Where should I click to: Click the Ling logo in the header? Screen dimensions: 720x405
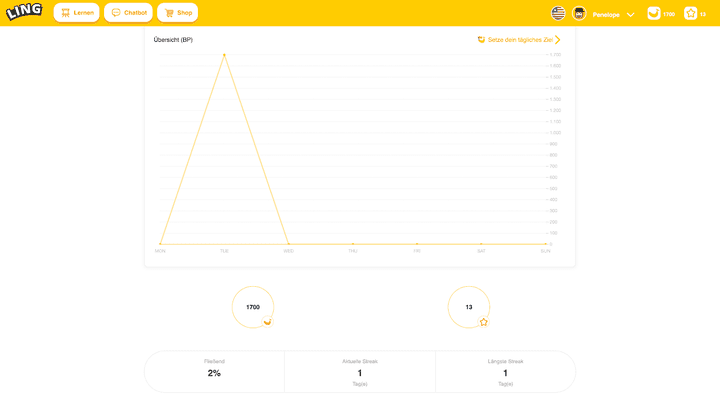coord(24,12)
